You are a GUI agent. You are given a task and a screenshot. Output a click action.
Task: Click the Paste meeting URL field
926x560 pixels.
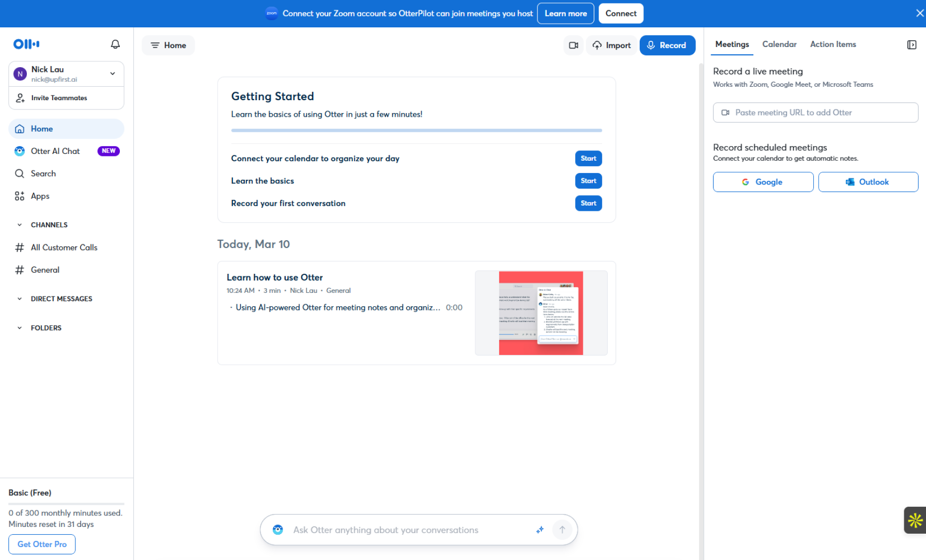[x=815, y=113]
